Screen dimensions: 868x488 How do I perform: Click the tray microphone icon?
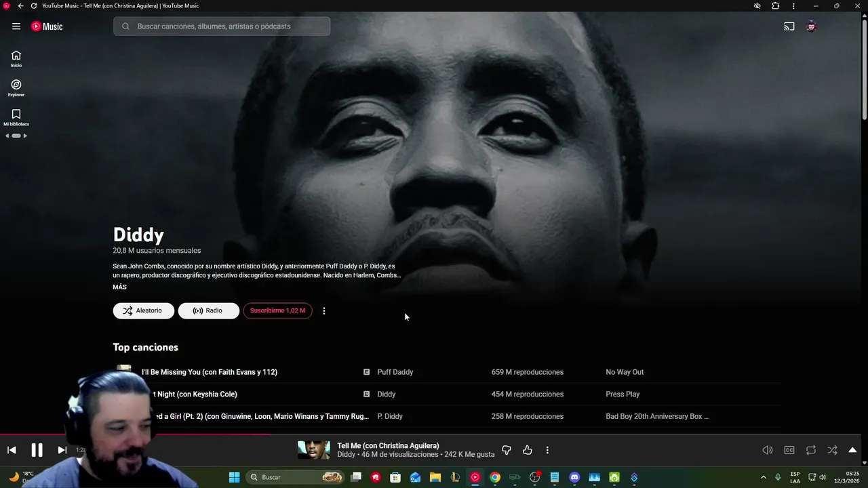[778, 477]
